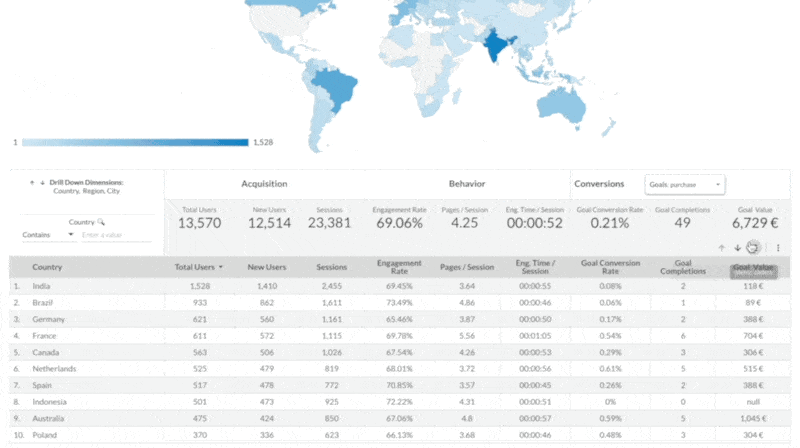Click India on the world map
The height and width of the screenshot is (448, 800).
click(495, 46)
